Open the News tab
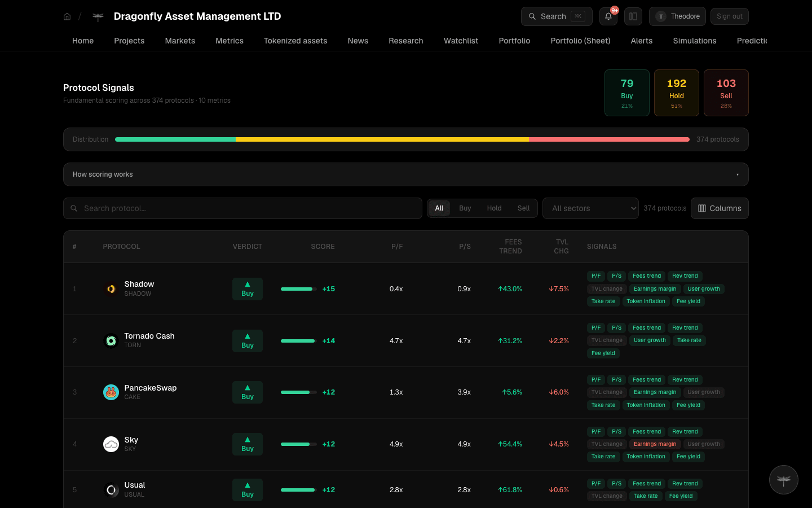The width and height of the screenshot is (812, 508). [358, 41]
